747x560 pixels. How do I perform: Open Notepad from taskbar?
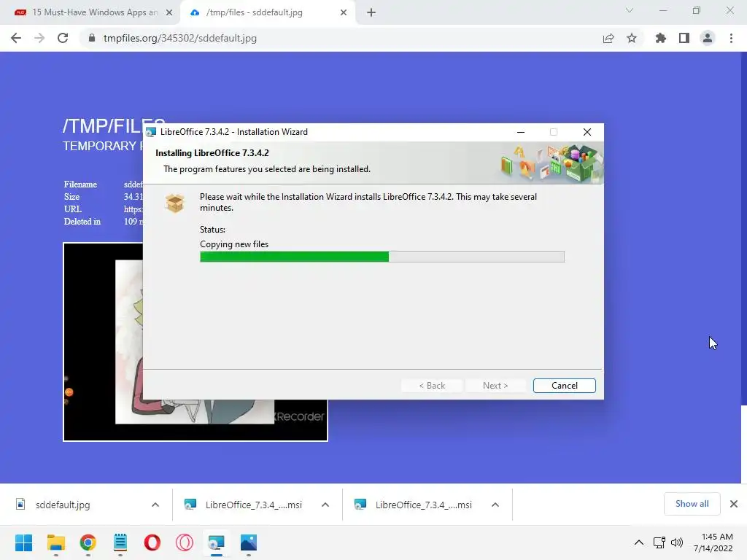coord(120,542)
